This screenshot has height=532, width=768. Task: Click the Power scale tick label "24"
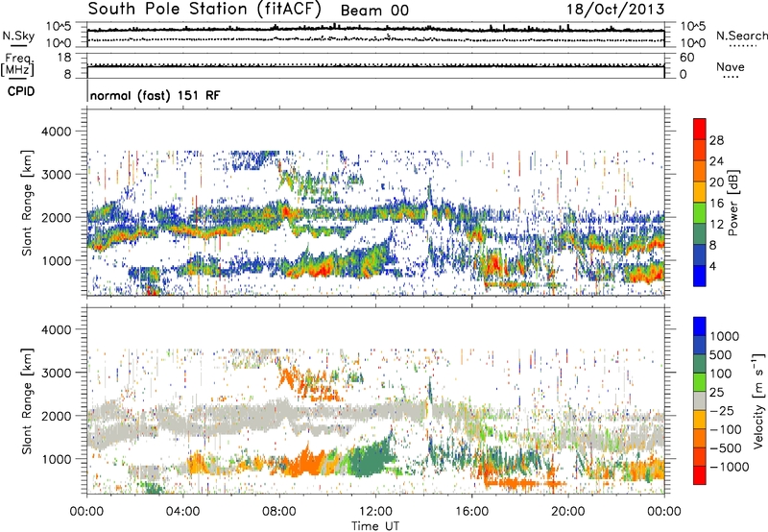coord(716,161)
